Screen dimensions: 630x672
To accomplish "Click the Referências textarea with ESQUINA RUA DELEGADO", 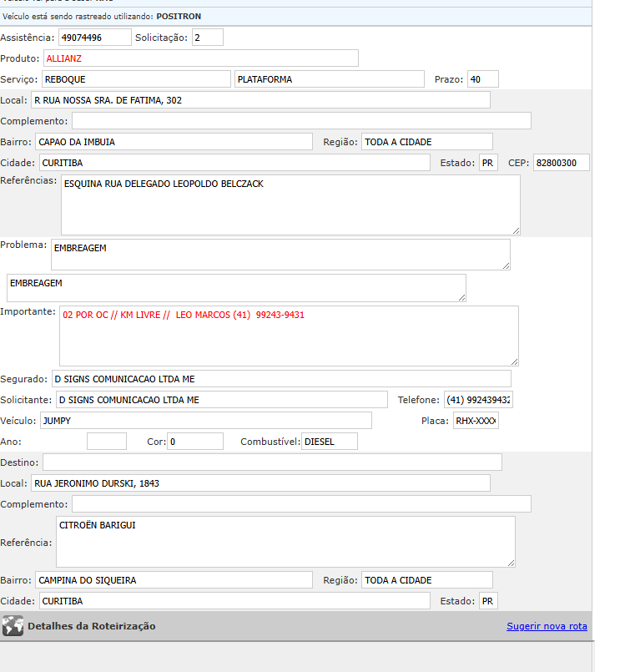I will click(291, 205).
